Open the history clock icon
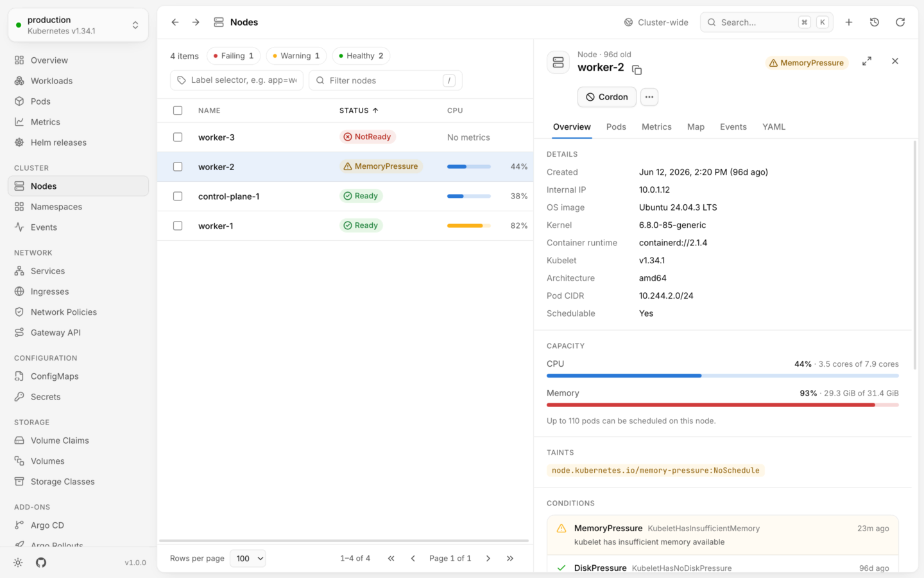The image size is (924, 578). (x=875, y=22)
